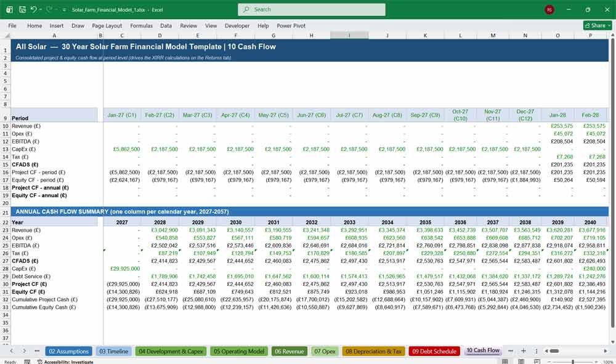
Task: Switch to '09 Debt Schedule' sheet tab
Action: 434,351
